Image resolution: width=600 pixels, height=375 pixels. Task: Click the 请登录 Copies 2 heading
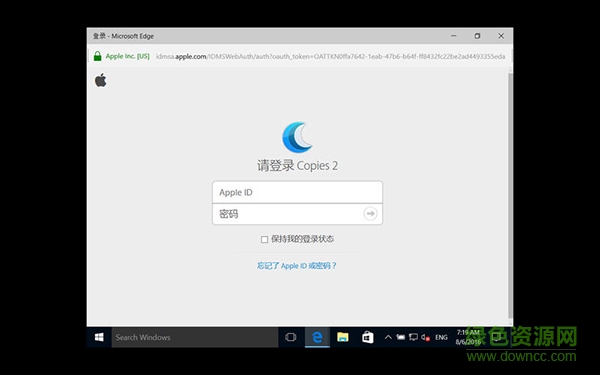[x=297, y=166]
